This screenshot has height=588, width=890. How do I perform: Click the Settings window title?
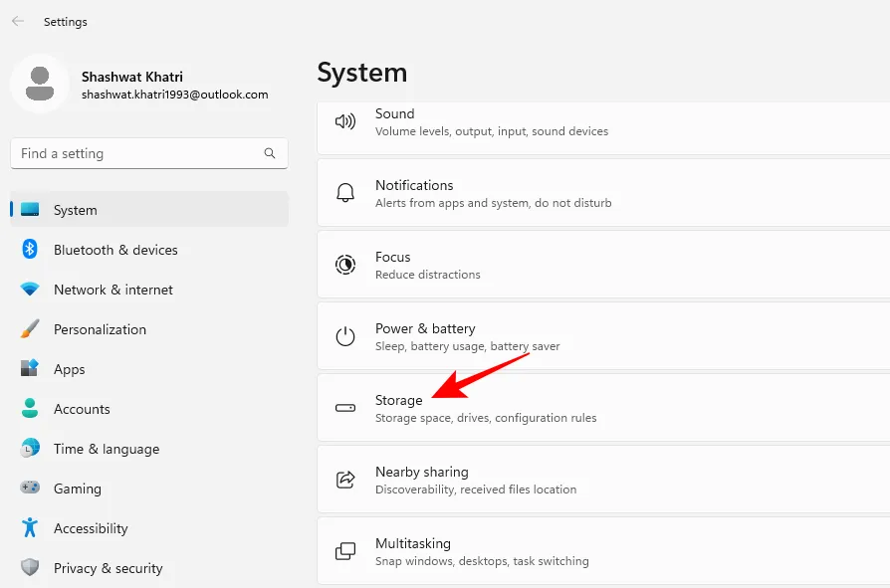(66, 22)
